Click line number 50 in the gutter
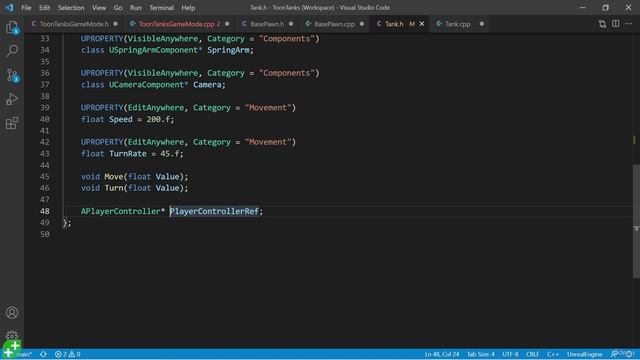Image resolution: width=640 pixels, height=360 pixels. coord(45,234)
